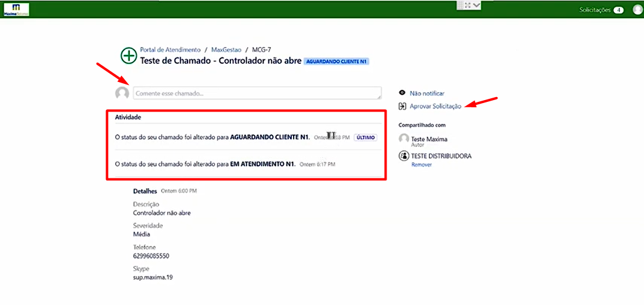
Task: Click the commenter avatar beside comment box
Action: click(122, 93)
